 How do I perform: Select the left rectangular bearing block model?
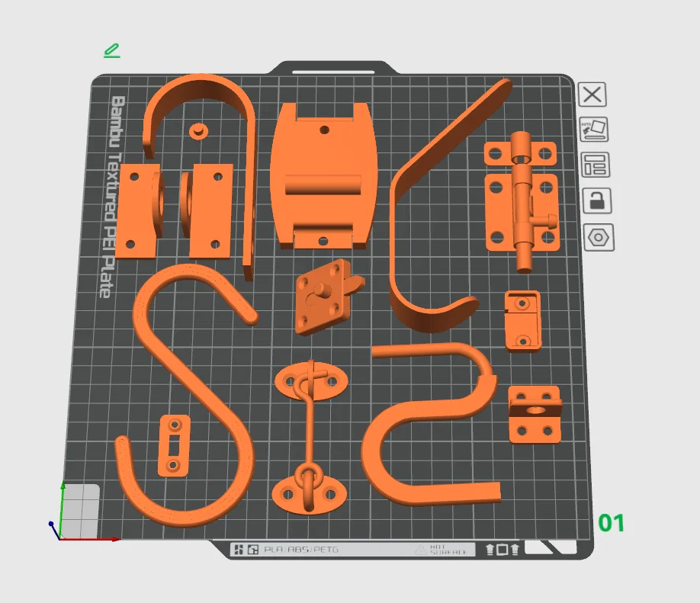[140, 210]
